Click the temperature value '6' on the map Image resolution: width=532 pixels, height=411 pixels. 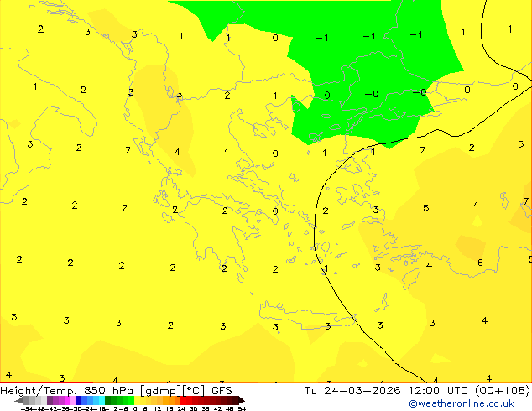pos(480,263)
